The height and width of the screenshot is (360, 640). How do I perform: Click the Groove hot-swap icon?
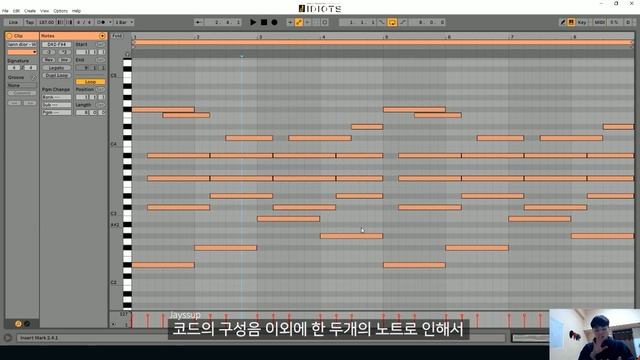click(34, 77)
